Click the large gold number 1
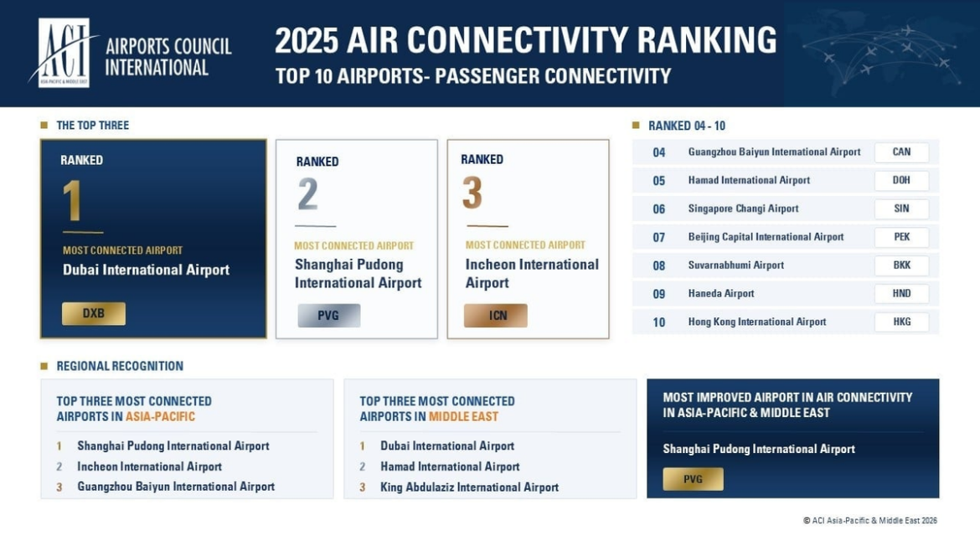 [x=72, y=200]
